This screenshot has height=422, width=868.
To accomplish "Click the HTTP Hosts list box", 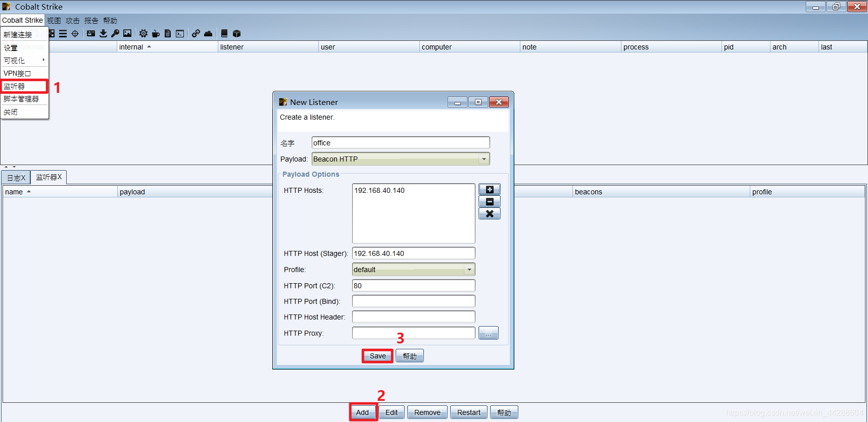I will click(413, 214).
